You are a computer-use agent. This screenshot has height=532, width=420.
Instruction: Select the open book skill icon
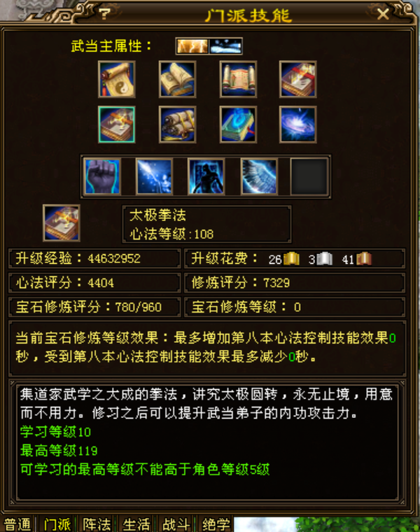[x=177, y=79]
